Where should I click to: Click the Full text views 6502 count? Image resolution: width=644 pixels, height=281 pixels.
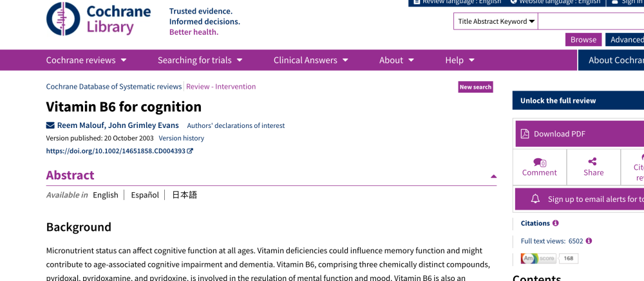click(x=552, y=241)
